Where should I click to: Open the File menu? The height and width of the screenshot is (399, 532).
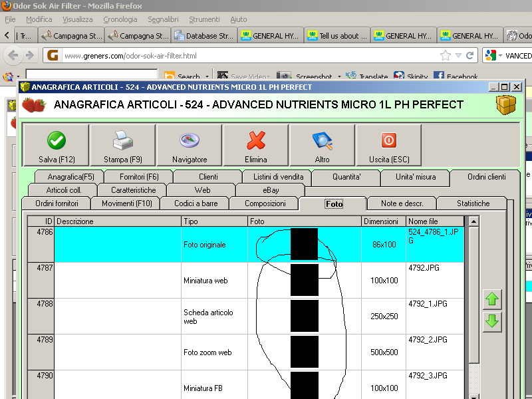click(10, 19)
